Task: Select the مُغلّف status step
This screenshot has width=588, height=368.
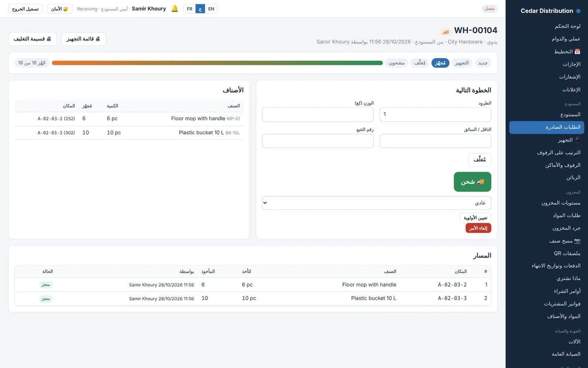Action: click(x=420, y=63)
